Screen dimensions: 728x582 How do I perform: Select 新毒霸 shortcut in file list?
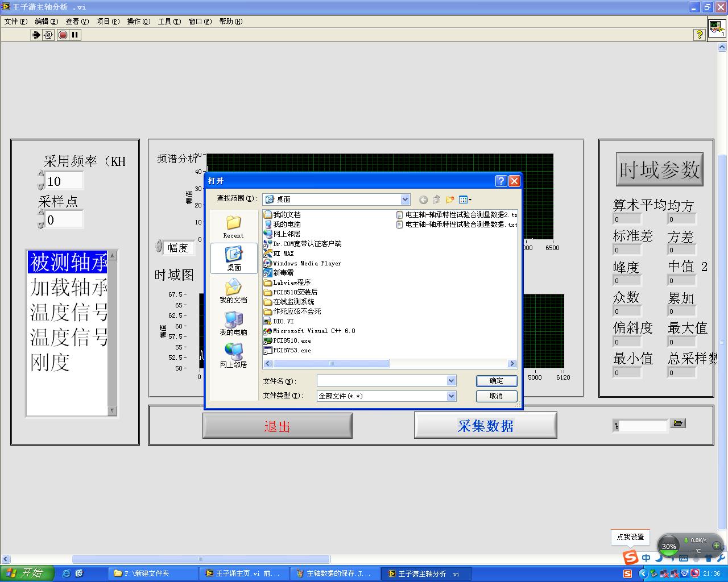point(279,273)
